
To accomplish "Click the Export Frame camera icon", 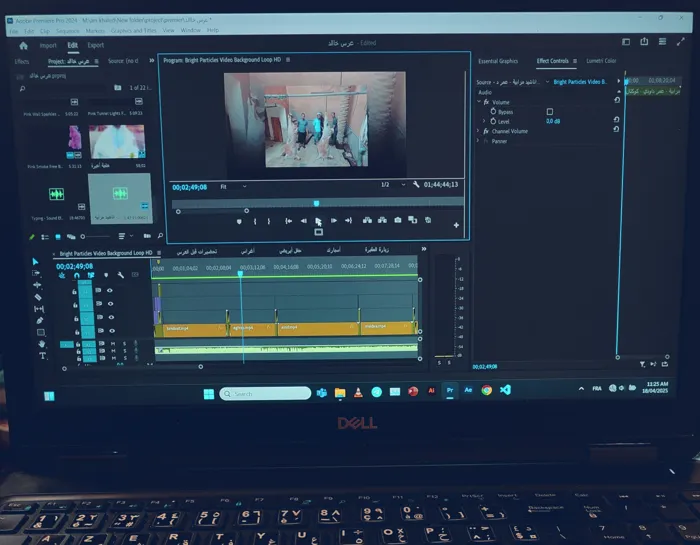I will pyautogui.click(x=398, y=220).
